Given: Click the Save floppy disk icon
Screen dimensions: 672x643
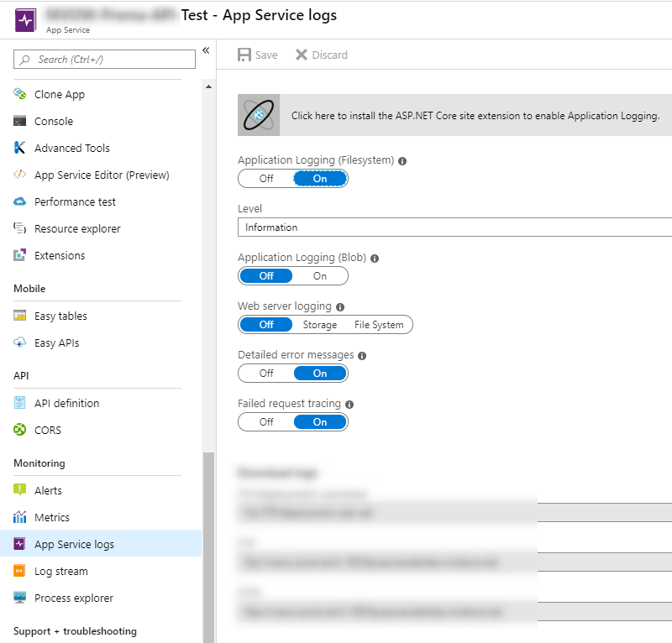Looking at the screenshot, I should coord(244,55).
